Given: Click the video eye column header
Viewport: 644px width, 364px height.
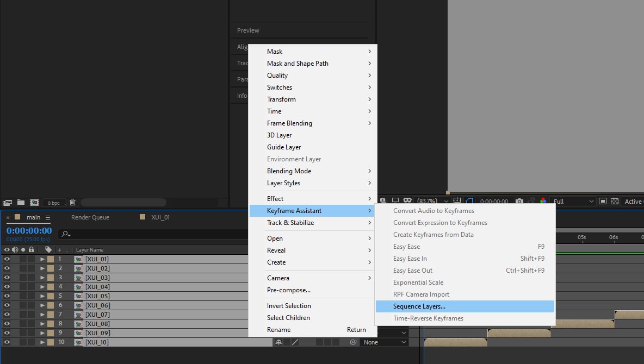Looking at the screenshot, I should point(7,249).
